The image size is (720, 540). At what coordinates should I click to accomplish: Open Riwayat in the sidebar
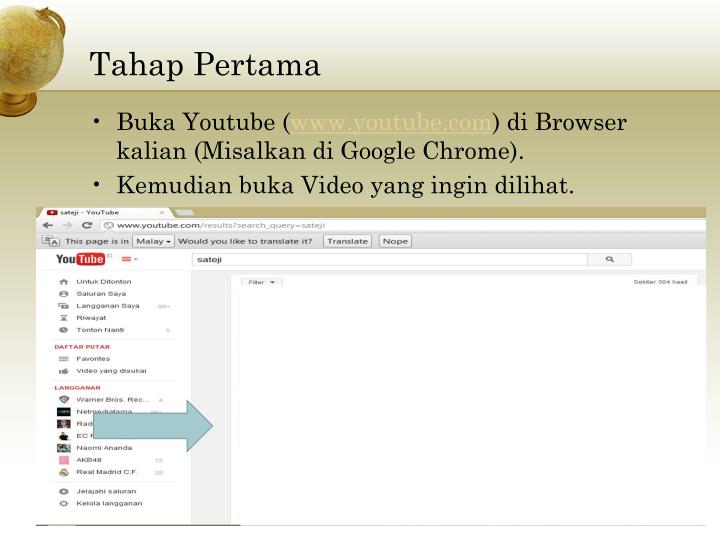91,318
